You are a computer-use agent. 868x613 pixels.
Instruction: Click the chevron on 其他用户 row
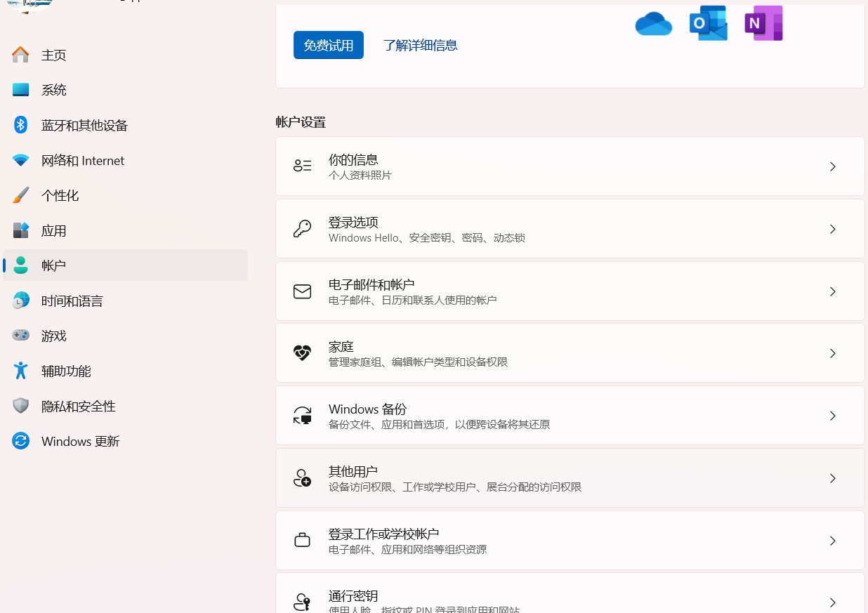click(x=833, y=478)
